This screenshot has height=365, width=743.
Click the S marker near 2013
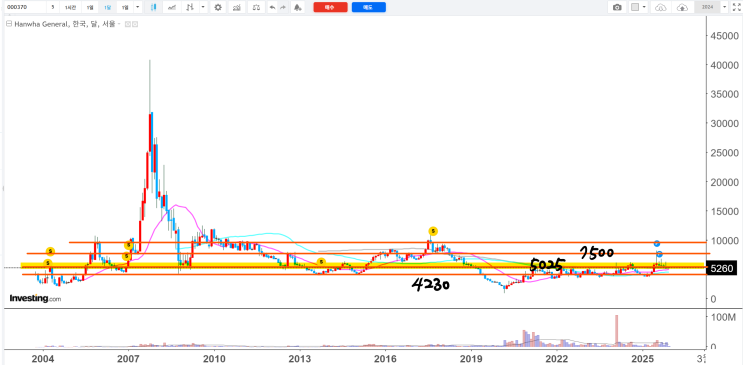[x=321, y=262]
